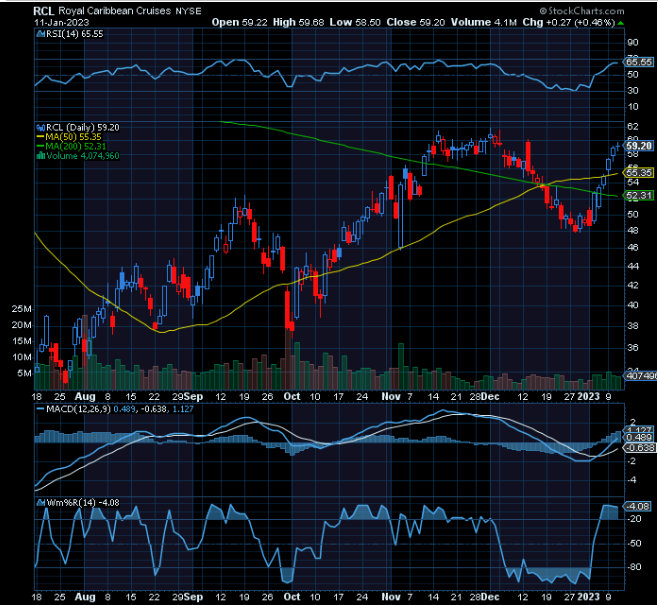Click the 11-Jan-2023 date in header
Viewport: 658px width, 605px height.
(59, 20)
